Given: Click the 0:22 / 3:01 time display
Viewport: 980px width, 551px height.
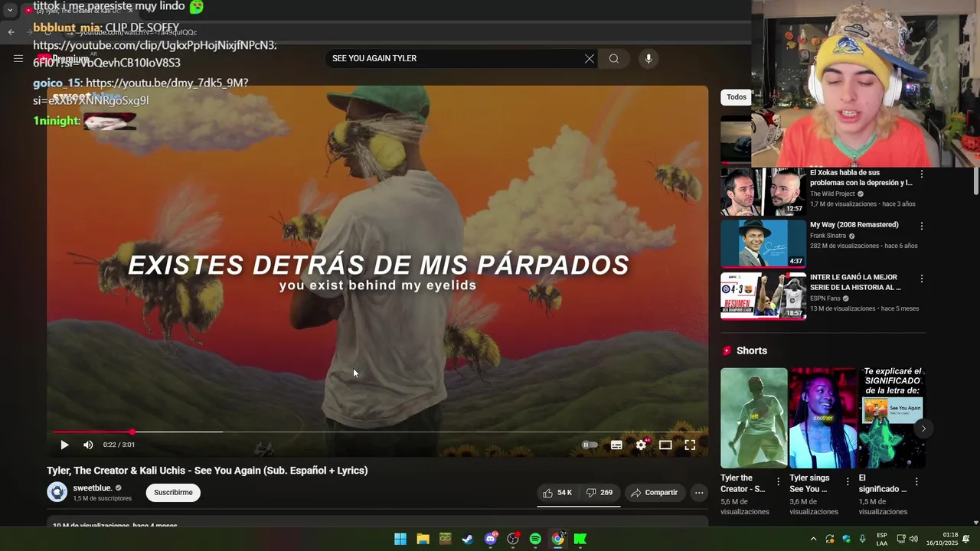Looking at the screenshot, I should 119,445.
